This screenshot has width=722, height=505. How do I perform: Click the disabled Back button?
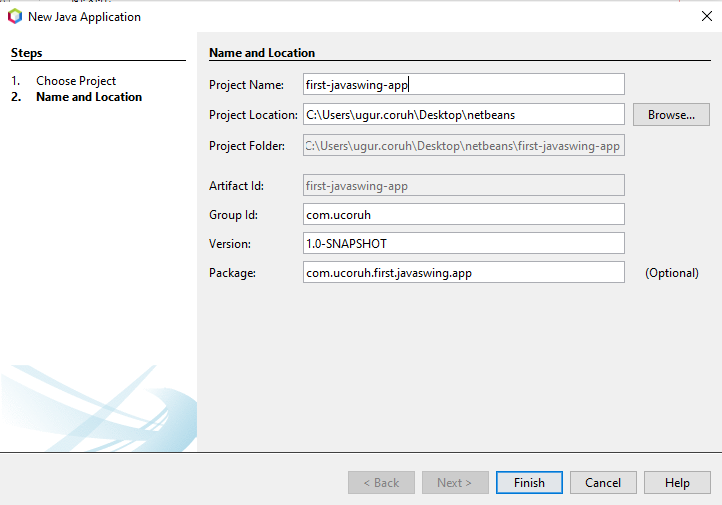tap(381, 482)
